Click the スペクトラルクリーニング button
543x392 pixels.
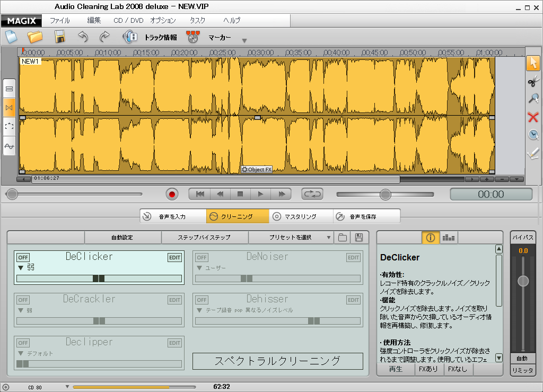(x=278, y=361)
